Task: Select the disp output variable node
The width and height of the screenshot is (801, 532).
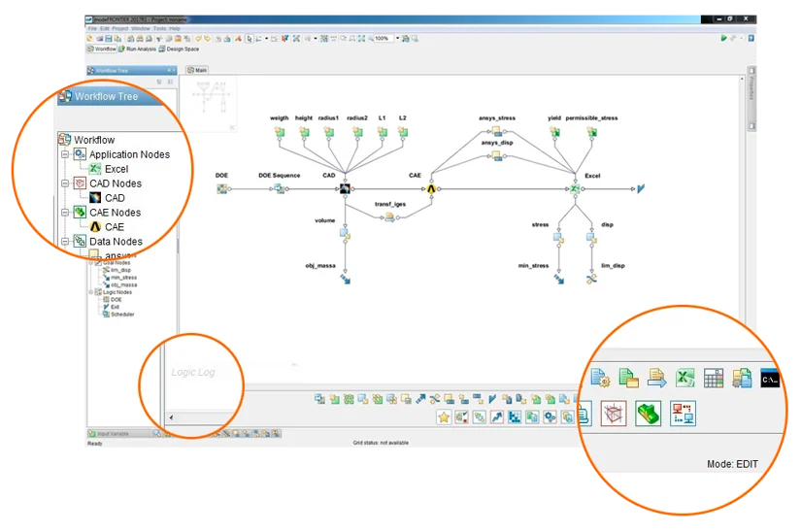Action: coord(591,238)
